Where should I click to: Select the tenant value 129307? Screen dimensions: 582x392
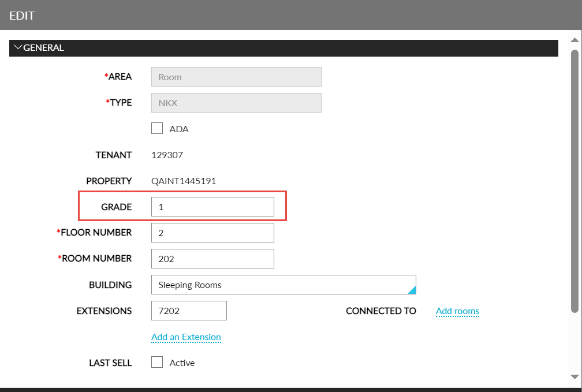pyautogui.click(x=167, y=155)
